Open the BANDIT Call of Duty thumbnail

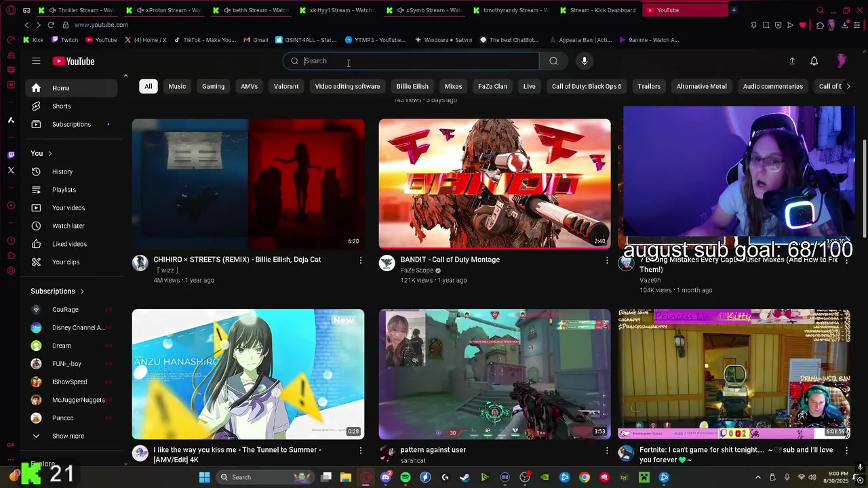pyautogui.click(x=494, y=184)
